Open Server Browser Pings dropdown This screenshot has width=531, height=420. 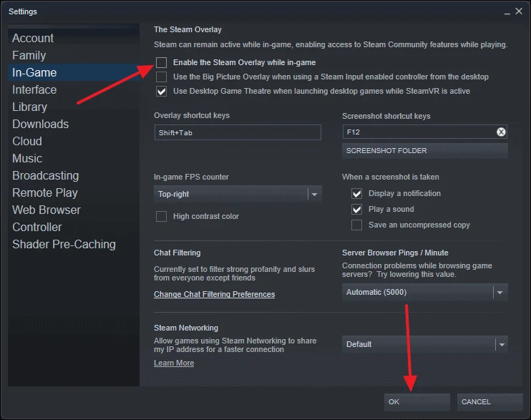tap(424, 293)
